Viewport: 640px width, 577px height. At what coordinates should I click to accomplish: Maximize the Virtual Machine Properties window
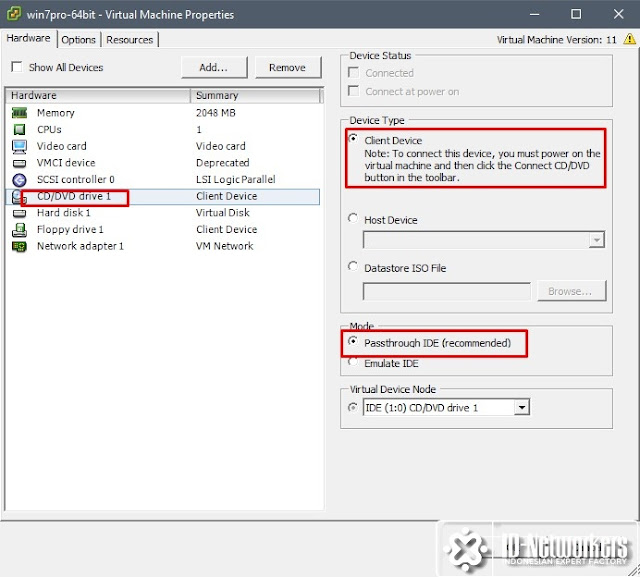click(x=576, y=14)
